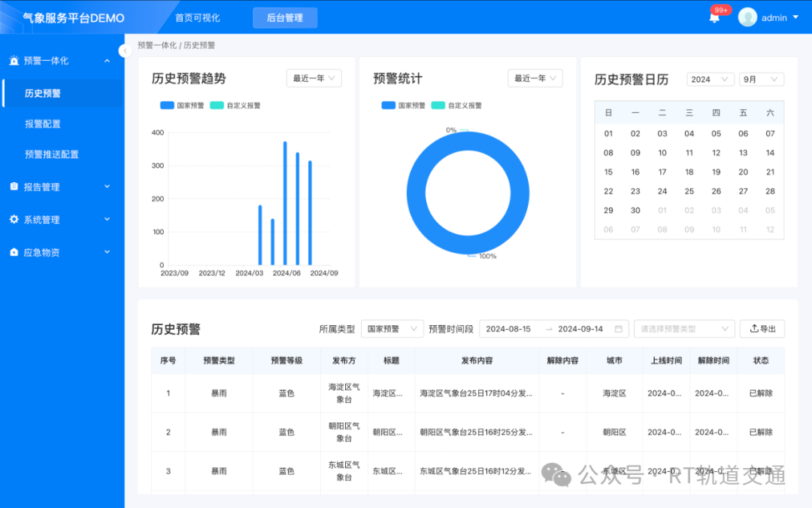Click the 后台管理 button
Image resolution: width=812 pixels, height=508 pixels.
click(x=285, y=17)
